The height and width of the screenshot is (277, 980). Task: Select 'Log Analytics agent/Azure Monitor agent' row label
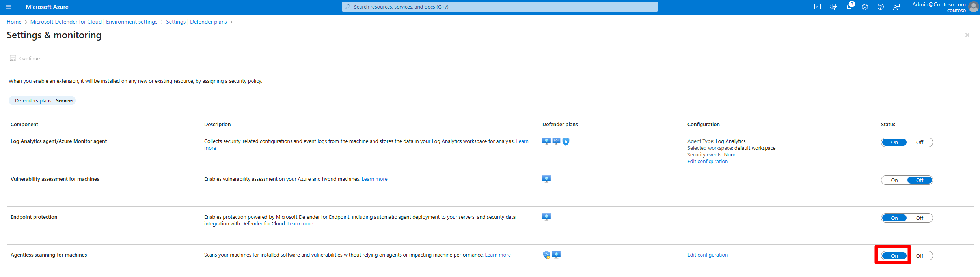tap(59, 141)
